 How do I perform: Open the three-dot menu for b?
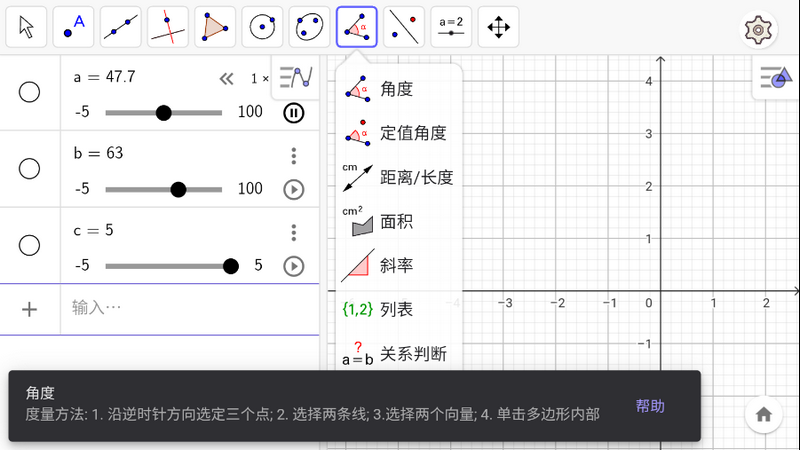[x=293, y=156]
